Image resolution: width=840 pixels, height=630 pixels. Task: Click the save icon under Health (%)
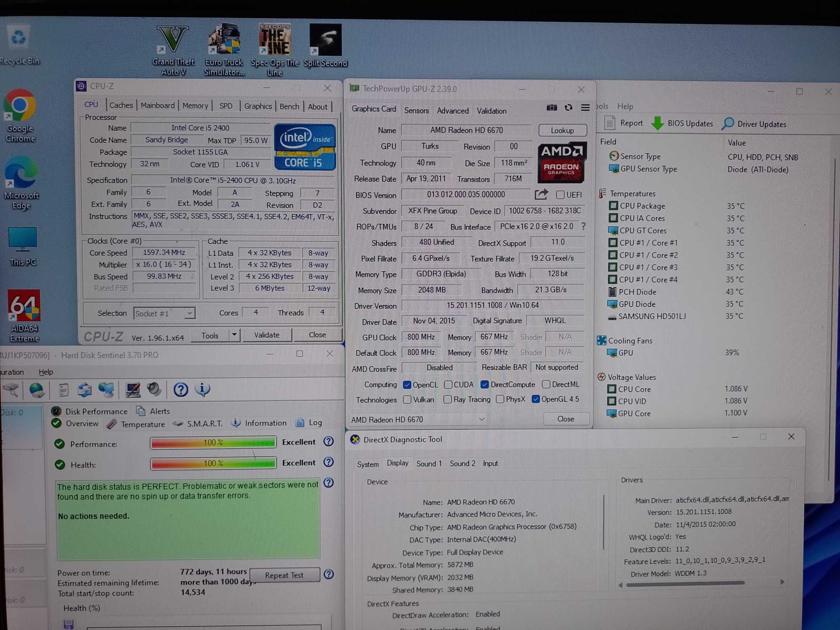click(68, 625)
